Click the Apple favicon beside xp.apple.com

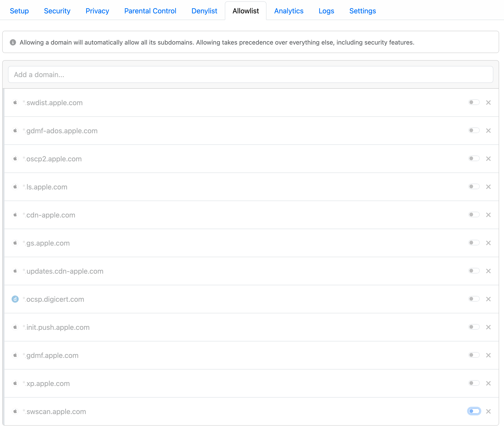(x=15, y=383)
